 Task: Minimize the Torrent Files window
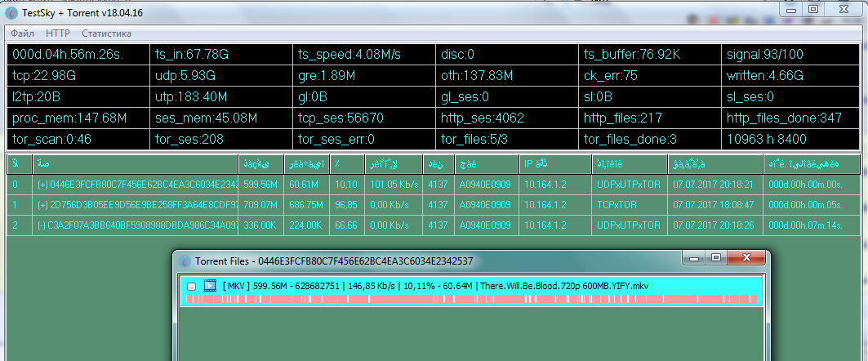point(696,258)
